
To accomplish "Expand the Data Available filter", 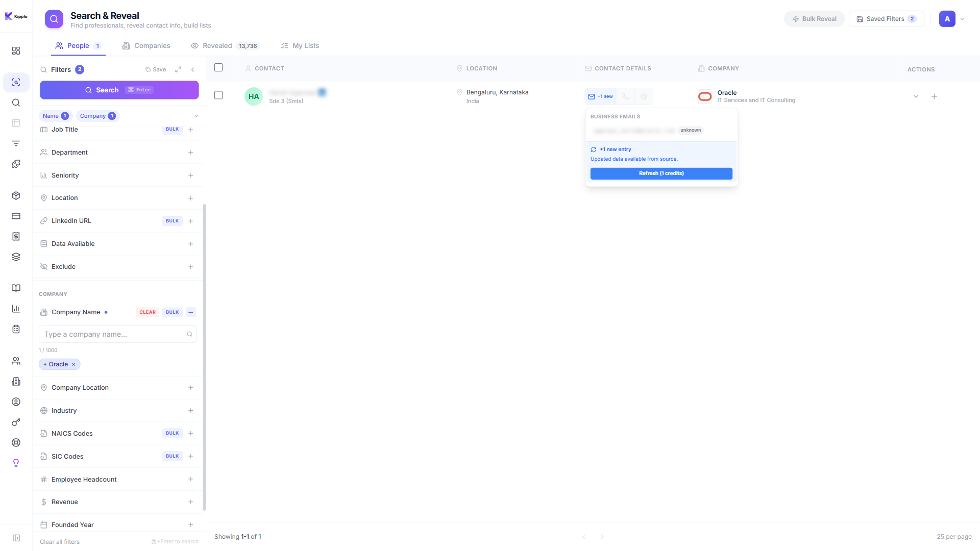I will 190,244.
